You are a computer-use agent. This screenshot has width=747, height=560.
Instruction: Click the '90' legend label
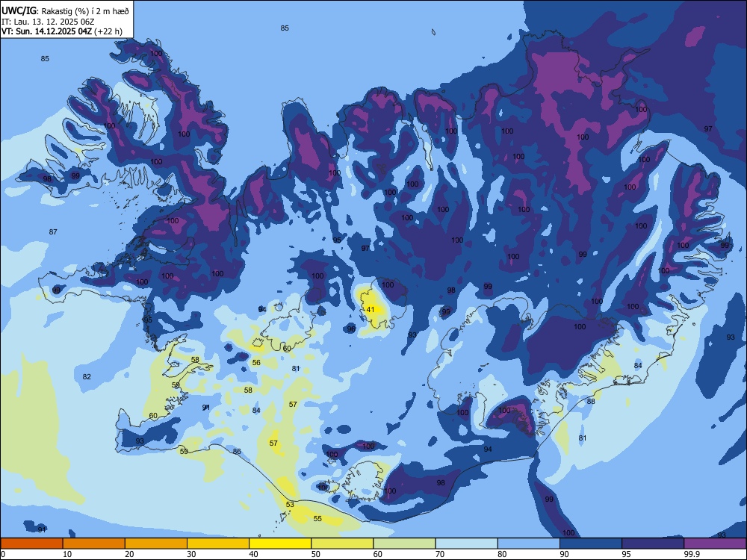click(564, 554)
